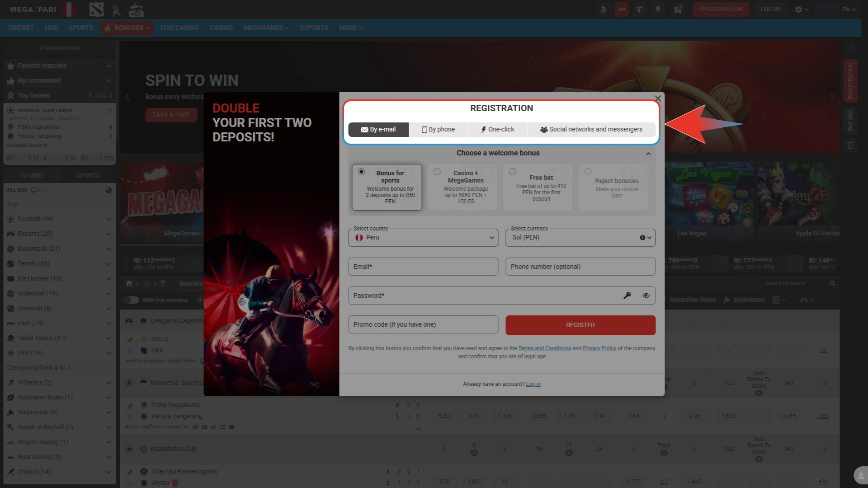
Task: Click the red REGISTER button
Action: click(580, 325)
